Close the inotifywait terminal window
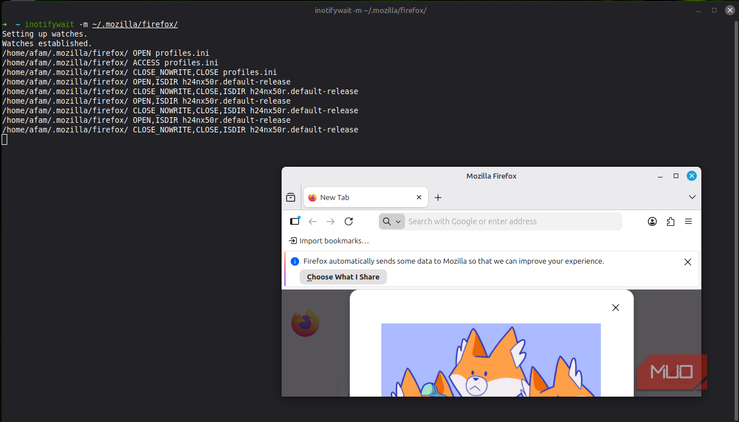 (730, 10)
